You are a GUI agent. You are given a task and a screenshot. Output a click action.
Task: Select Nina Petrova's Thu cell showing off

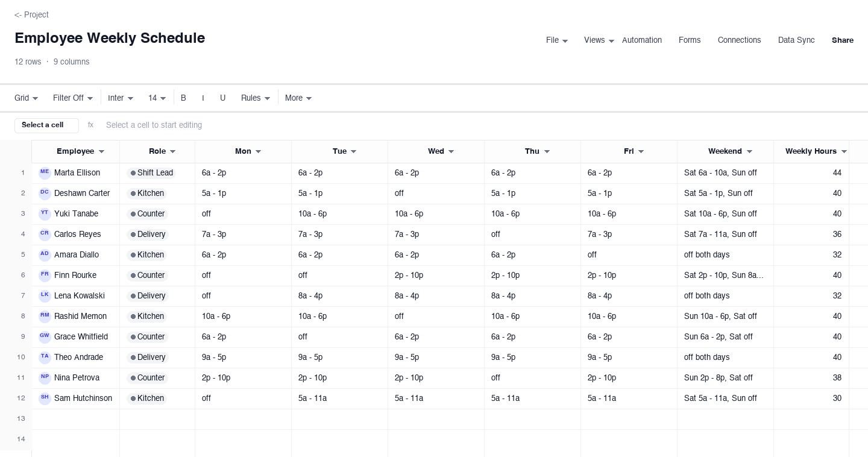[532, 378]
